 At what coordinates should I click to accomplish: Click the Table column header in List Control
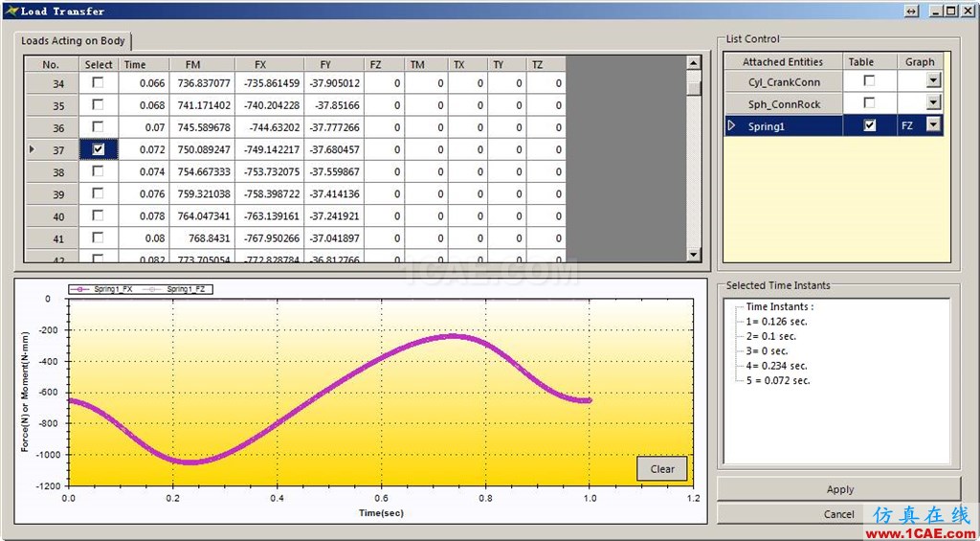tap(869, 61)
